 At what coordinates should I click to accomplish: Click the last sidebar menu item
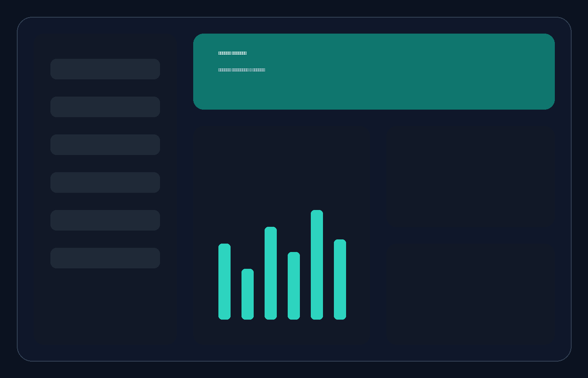105,258
